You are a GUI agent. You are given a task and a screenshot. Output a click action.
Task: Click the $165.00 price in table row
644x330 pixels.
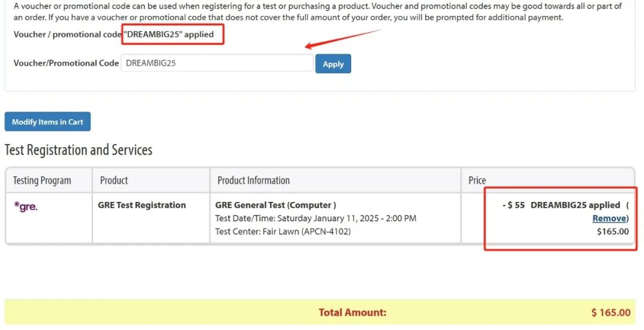pyautogui.click(x=613, y=232)
